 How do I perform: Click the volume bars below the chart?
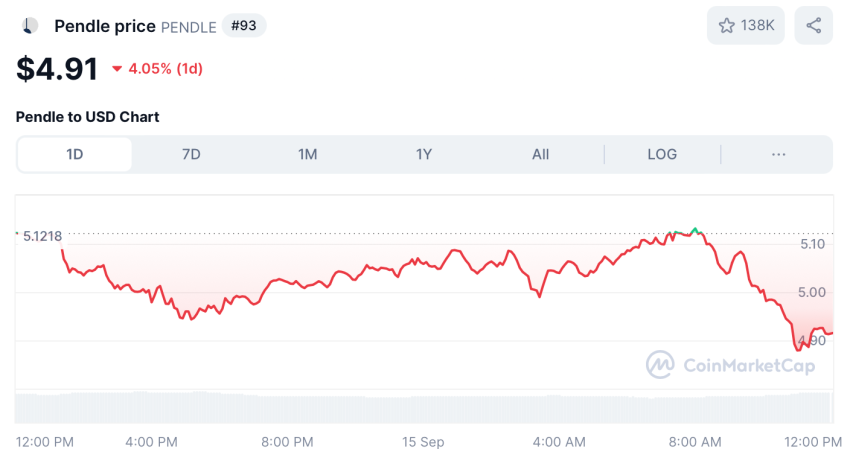[424, 408]
